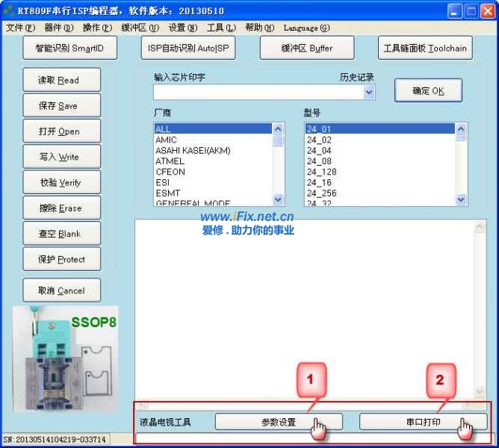
Task: Select 24_01 in the 型号 list
Action: [380, 129]
